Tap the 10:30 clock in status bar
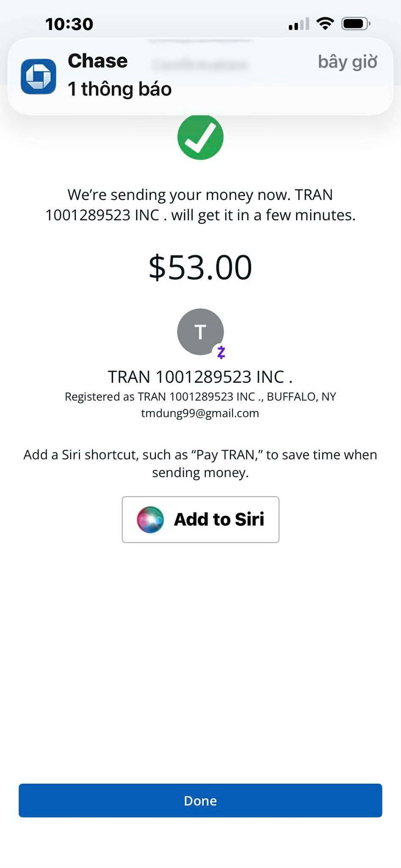This screenshot has height=868, width=401. [x=69, y=24]
